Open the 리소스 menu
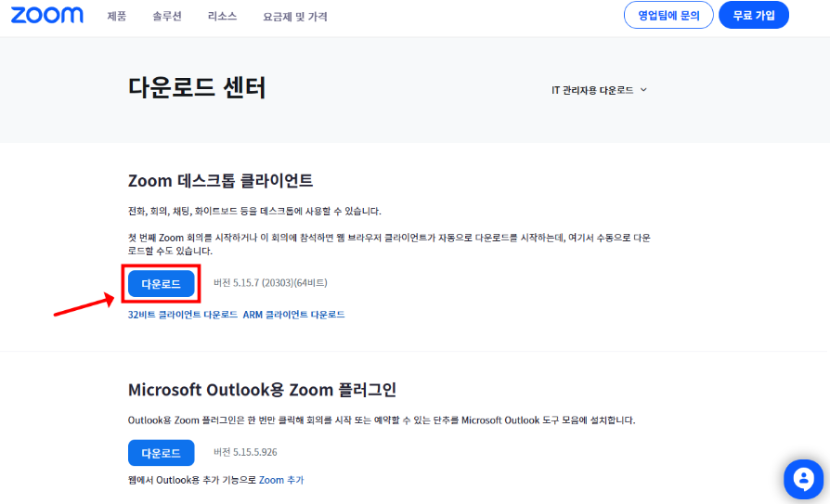The width and height of the screenshot is (830, 504). [x=222, y=17]
